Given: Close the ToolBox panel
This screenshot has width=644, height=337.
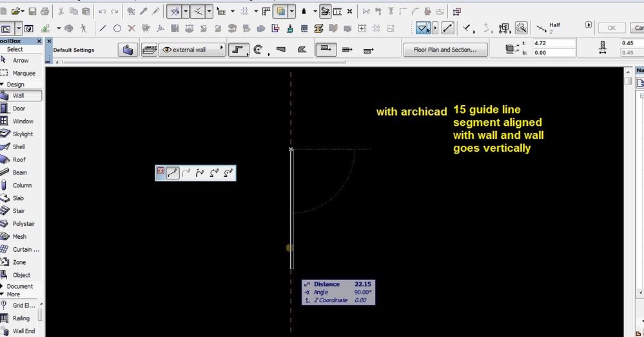Looking at the screenshot, I should pos(39,41).
